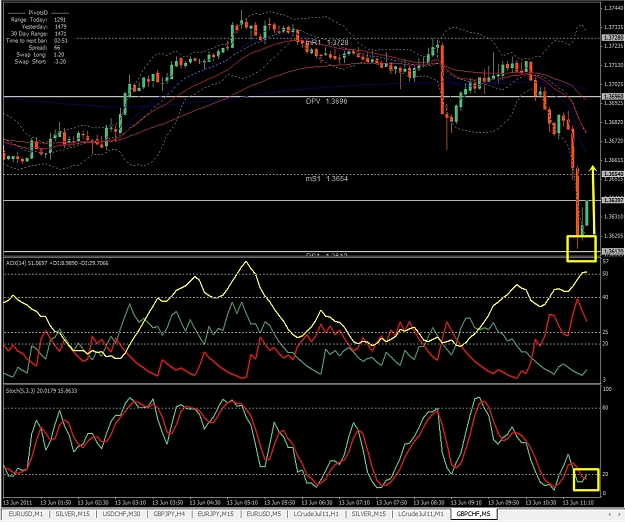
Task: Click the Range Today value 1291
Action: (x=60, y=20)
